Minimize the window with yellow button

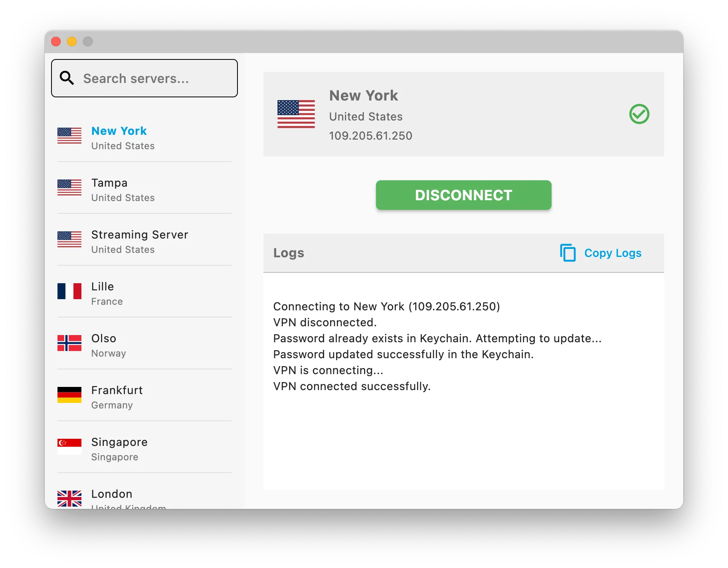coord(72,41)
